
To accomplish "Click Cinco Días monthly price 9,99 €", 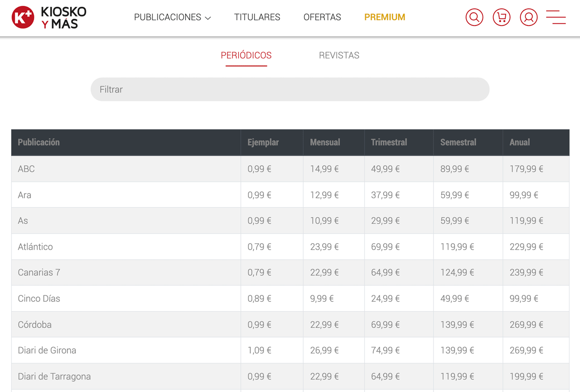I will click(322, 298).
